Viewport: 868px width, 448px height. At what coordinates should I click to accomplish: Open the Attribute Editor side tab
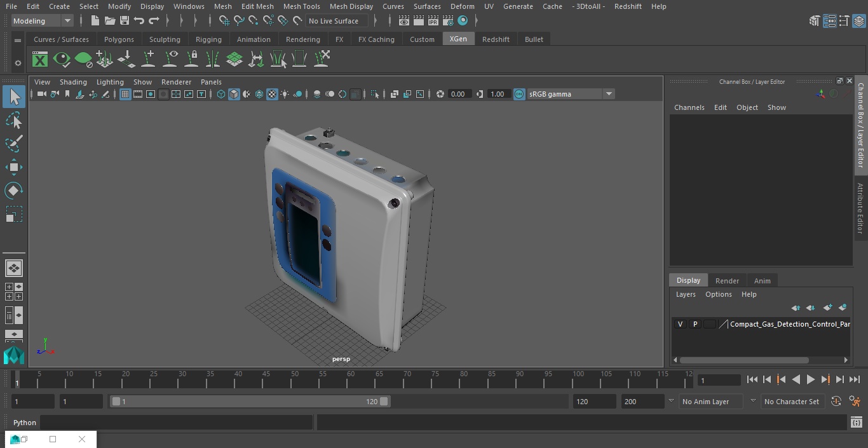[860, 208]
